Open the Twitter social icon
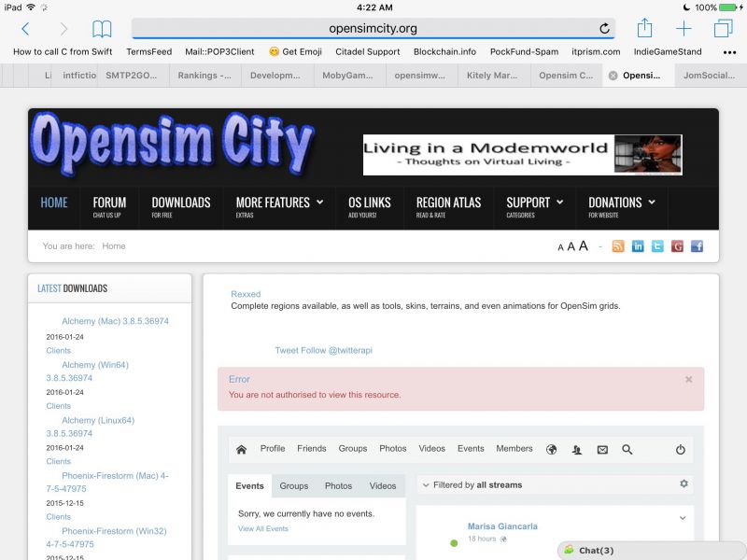The image size is (747, 560). click(x=657, y=246)
